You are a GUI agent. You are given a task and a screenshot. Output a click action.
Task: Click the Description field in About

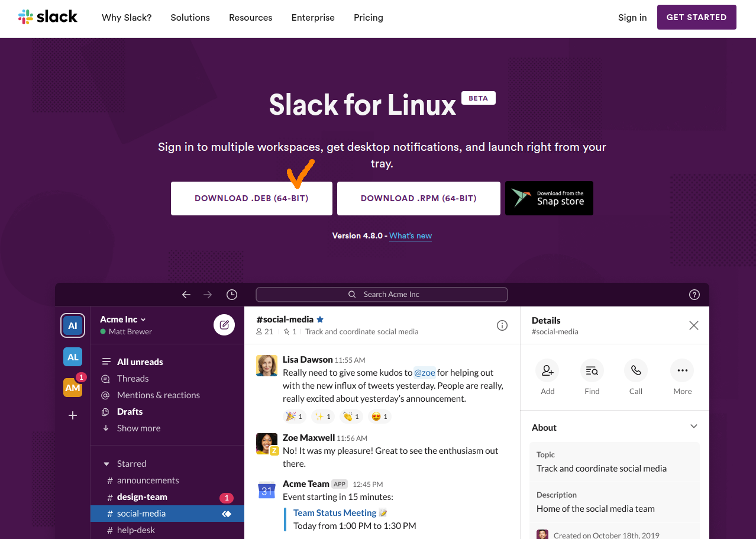tap(615, 502)
